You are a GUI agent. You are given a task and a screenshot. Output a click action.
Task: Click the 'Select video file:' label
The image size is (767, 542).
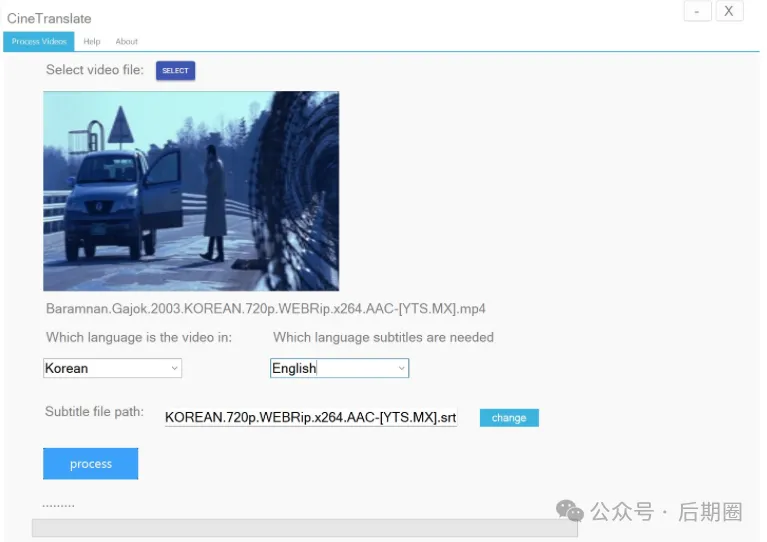click(95, 70)
